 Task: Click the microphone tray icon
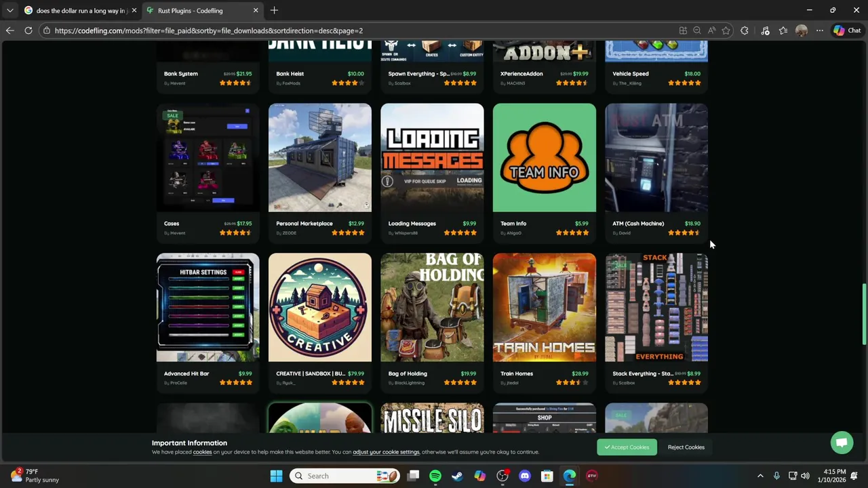(776, 476)
